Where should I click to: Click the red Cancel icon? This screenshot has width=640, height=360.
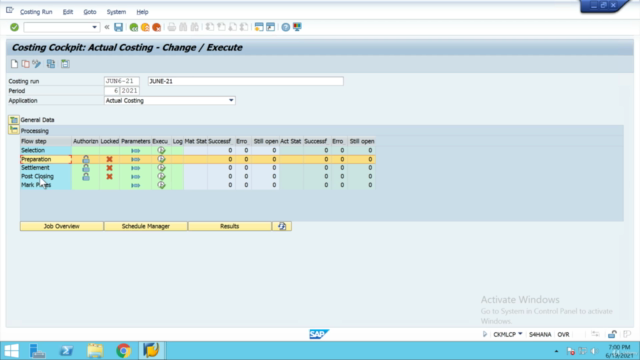[156, 27]
